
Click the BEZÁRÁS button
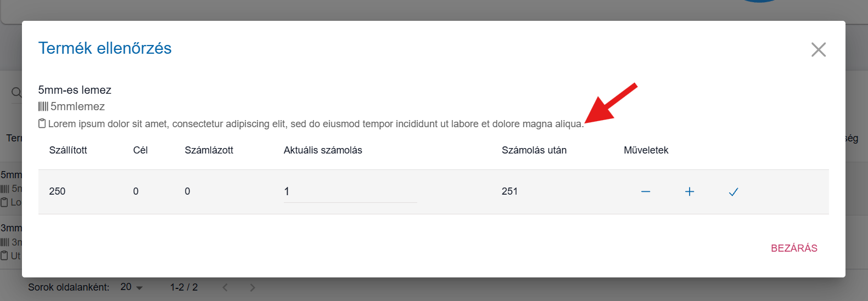coord(794,248)
